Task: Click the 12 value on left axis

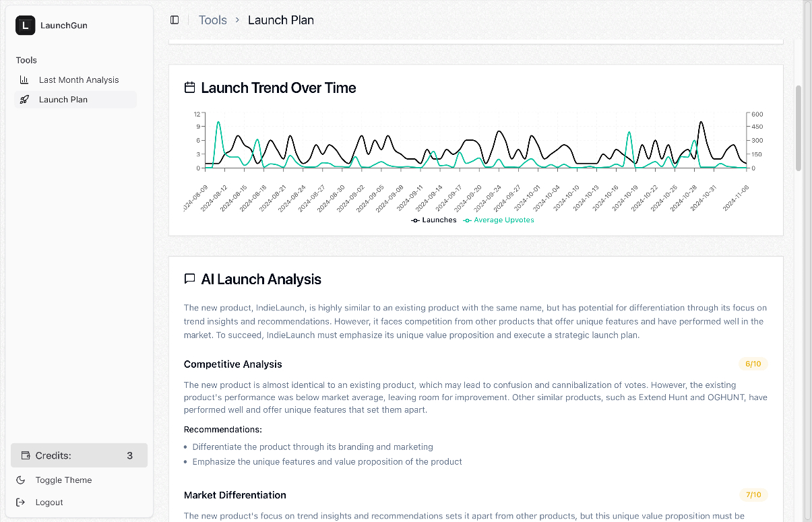Action: (197, 114)
